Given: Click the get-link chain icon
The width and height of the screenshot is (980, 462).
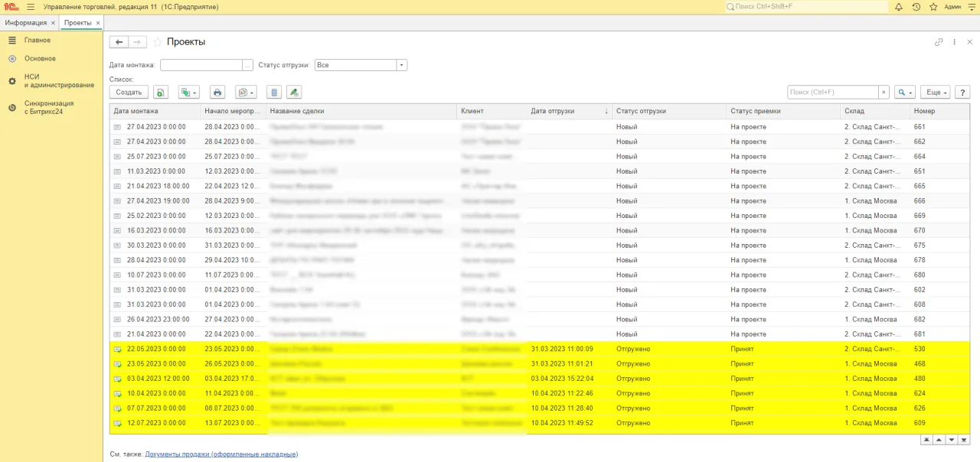Looking at the screenshot, I should (939, 42).
